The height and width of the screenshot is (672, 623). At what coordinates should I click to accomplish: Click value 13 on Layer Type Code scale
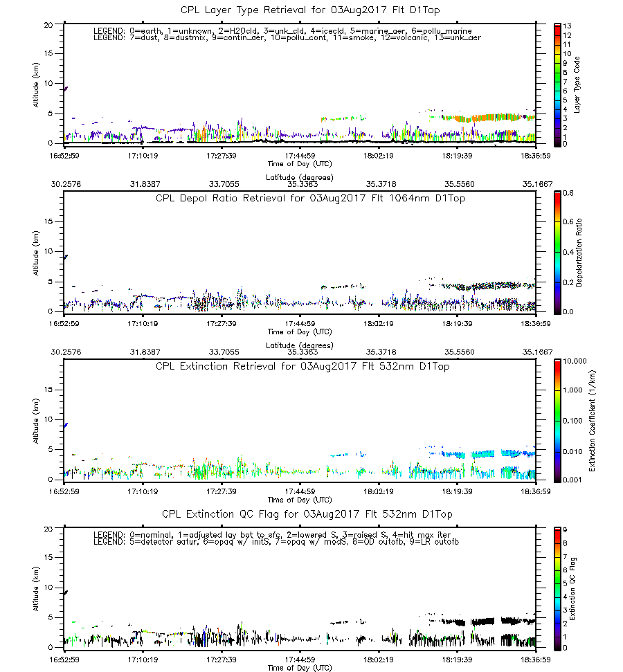(x=567, y=26)
